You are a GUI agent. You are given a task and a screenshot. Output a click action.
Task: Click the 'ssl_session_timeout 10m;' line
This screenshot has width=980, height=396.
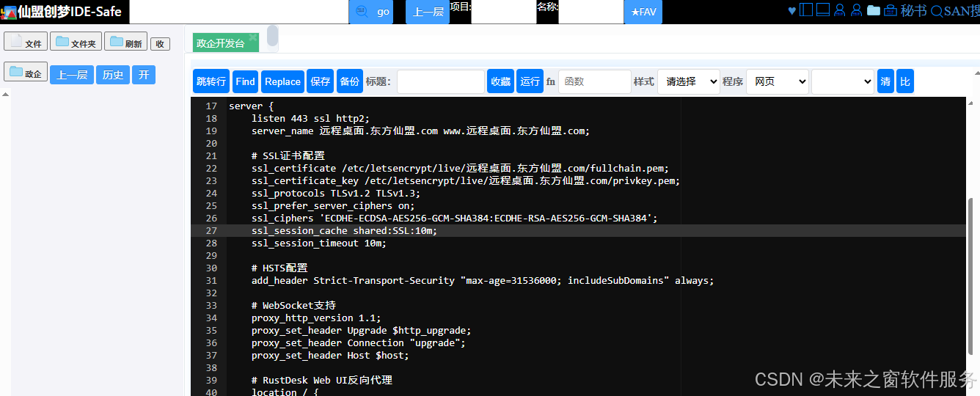coord(319,243)
